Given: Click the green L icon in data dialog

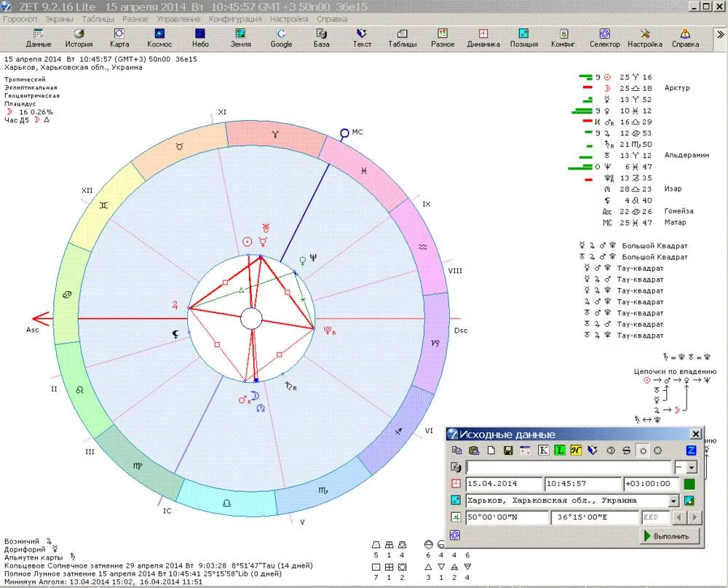Looking at the screenshot, I should (x=559, y=450).
